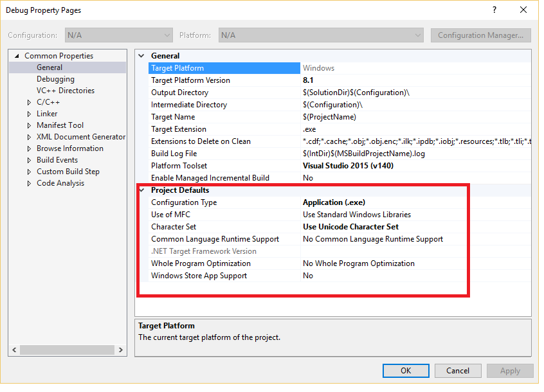Expand the Manifest Tool node
This screenshot has height=392, width=544.
[28, 125]
